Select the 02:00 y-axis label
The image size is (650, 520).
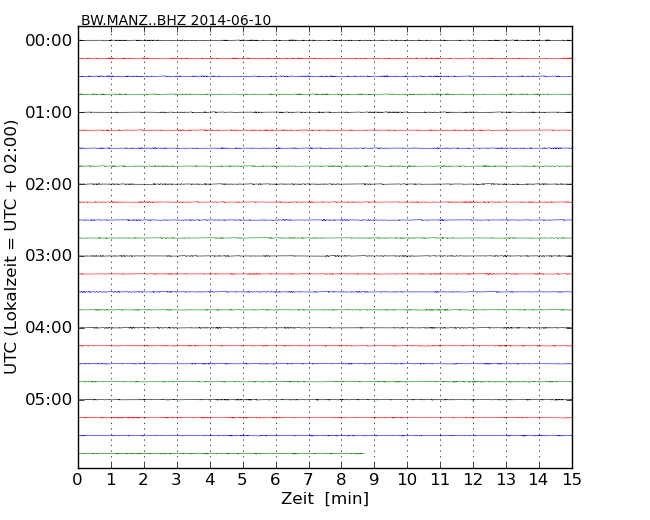(49, 184)
